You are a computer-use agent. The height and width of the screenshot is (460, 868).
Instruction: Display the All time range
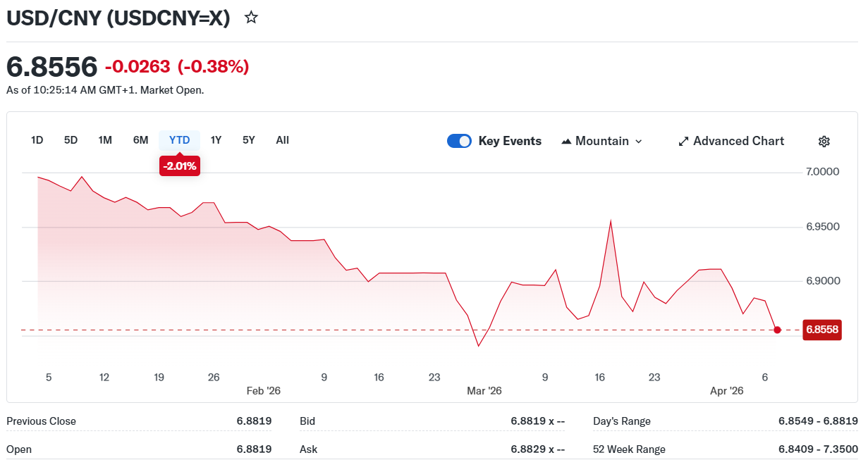point(282,140)
